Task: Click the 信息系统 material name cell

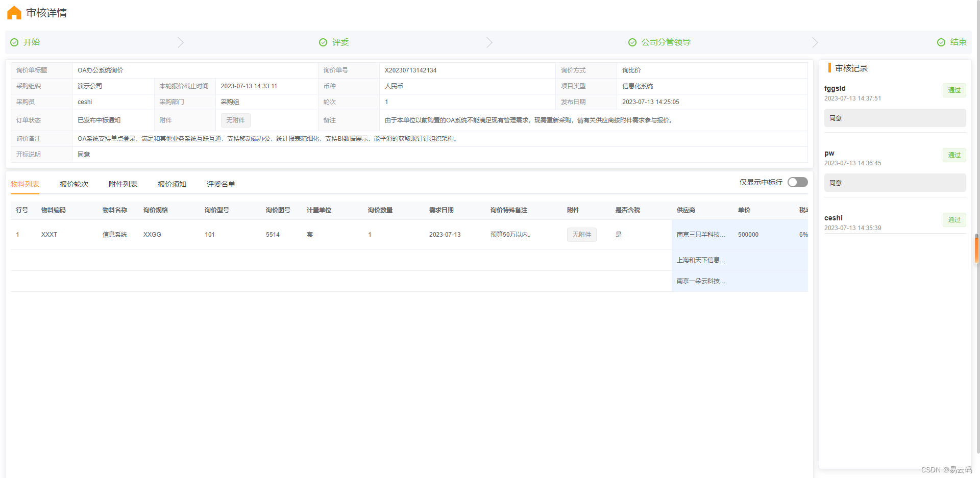Action: point(115,235)
